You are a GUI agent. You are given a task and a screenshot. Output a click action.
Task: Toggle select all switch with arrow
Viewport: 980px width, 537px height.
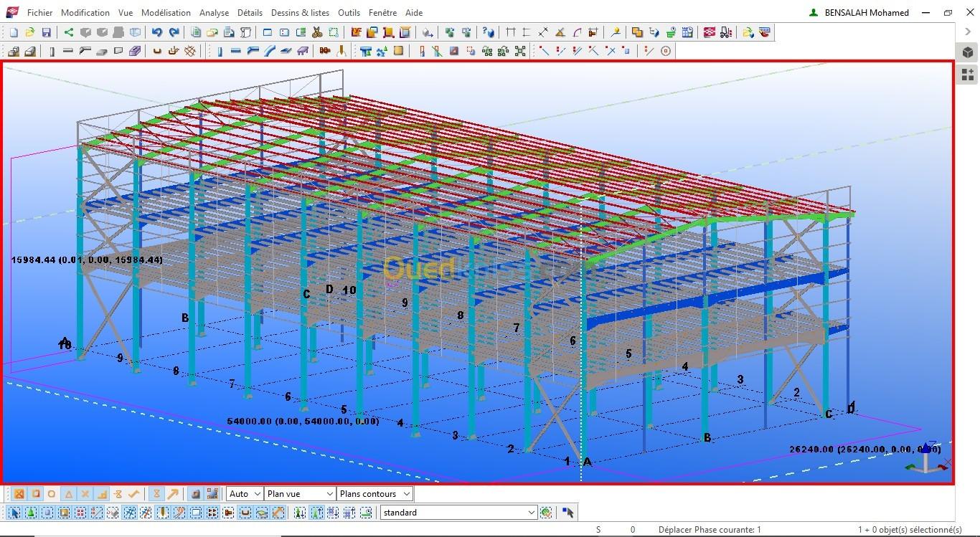click(14, 513)
